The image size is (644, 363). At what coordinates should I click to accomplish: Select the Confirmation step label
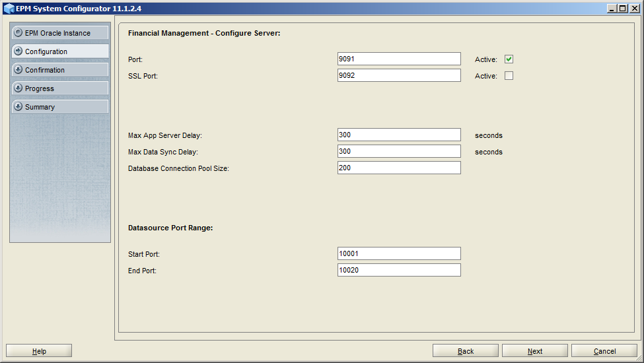click(45, 70)
